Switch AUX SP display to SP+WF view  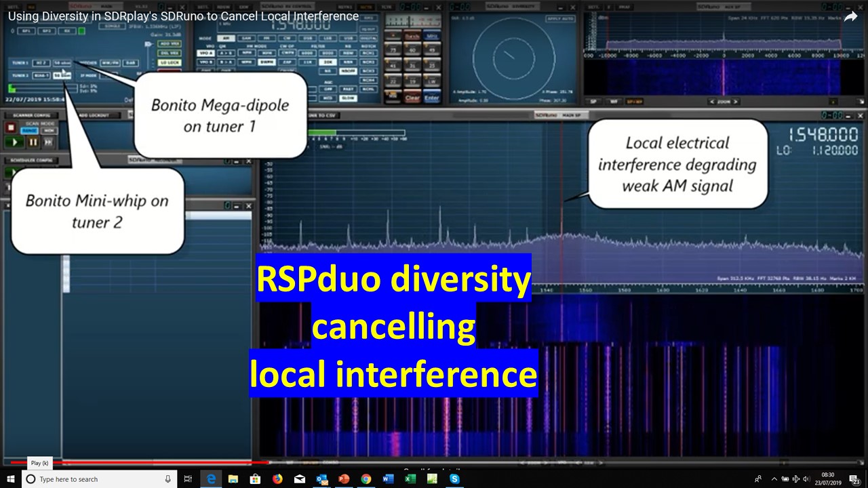click(635, 102)
